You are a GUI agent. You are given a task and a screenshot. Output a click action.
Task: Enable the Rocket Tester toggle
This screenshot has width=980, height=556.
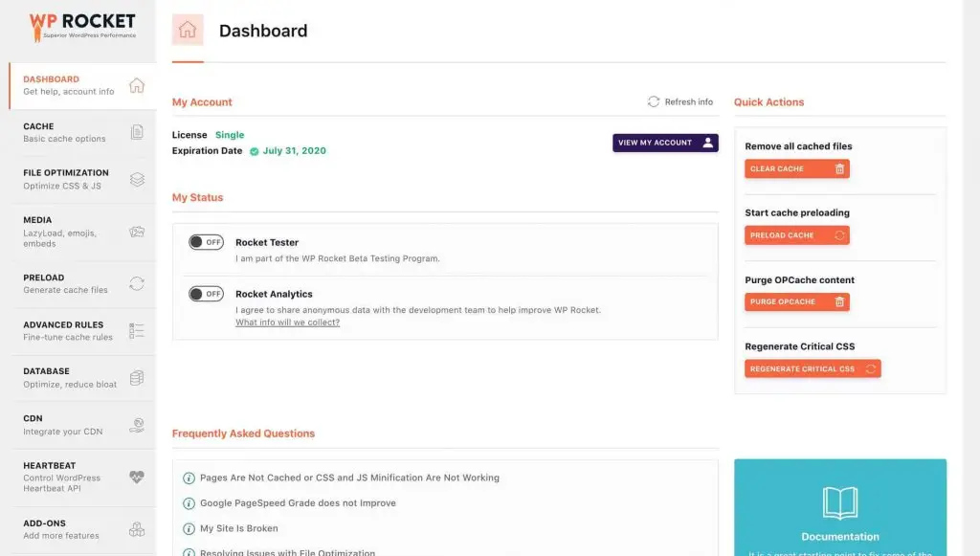(205, 244)
